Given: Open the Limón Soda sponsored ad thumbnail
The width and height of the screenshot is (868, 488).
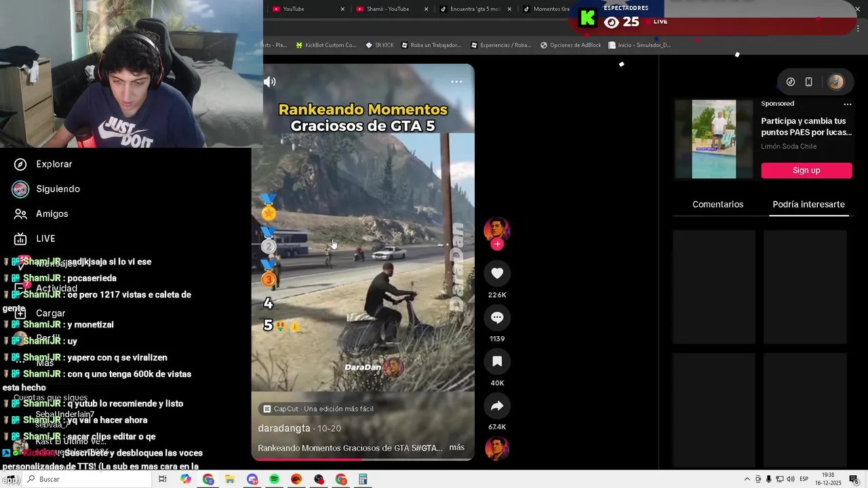Looking at the screenshot, I should (x=713, y=140).
